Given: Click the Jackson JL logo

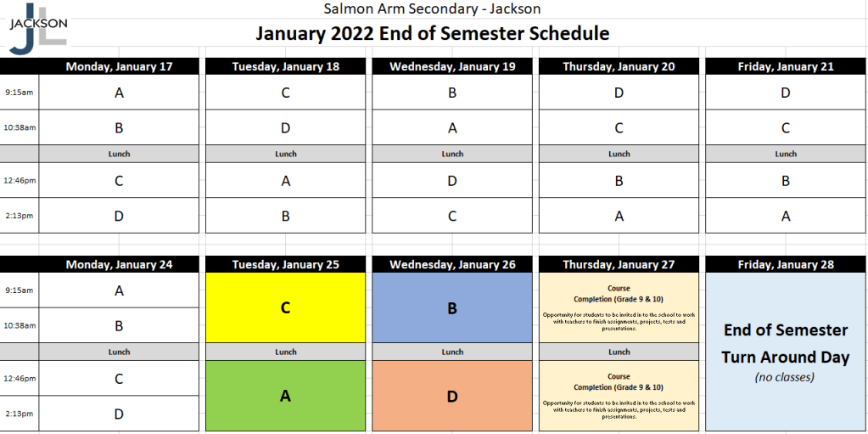Looking at the screenshot, I should tap(36, 29).
